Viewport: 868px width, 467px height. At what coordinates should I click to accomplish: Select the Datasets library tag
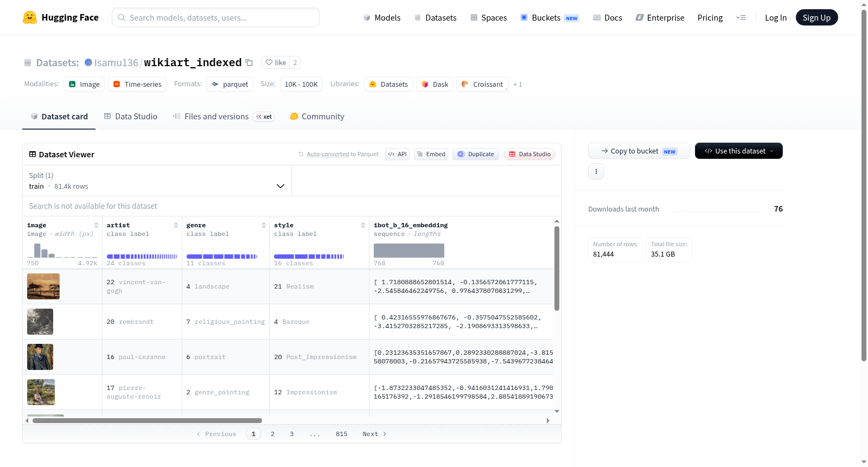point(388,84)
